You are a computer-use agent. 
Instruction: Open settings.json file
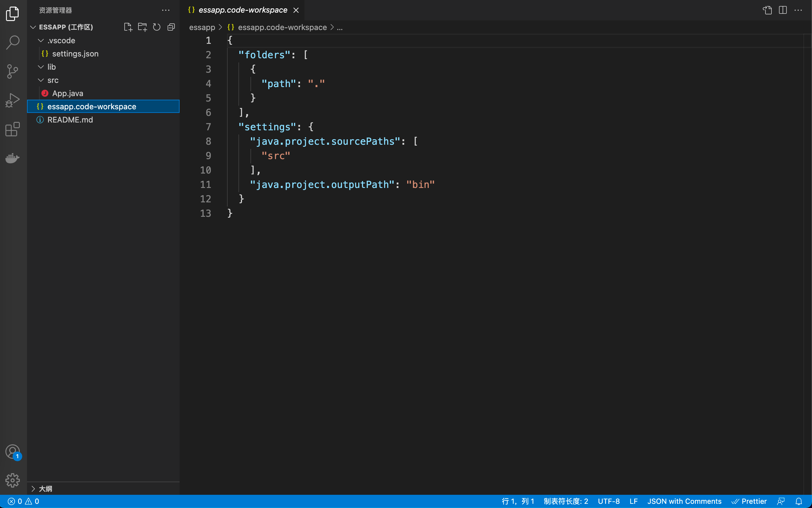[x=103, y=54]
